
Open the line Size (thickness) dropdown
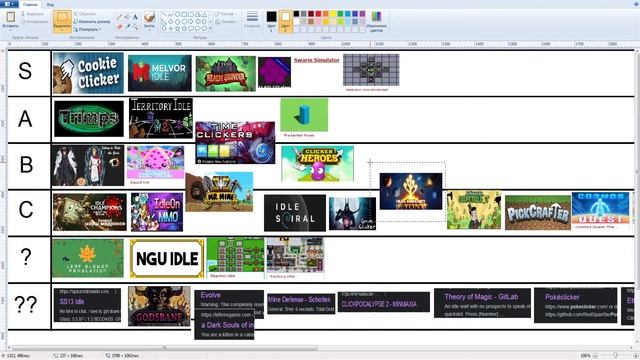pyautogui.click(x=252, y=21)
